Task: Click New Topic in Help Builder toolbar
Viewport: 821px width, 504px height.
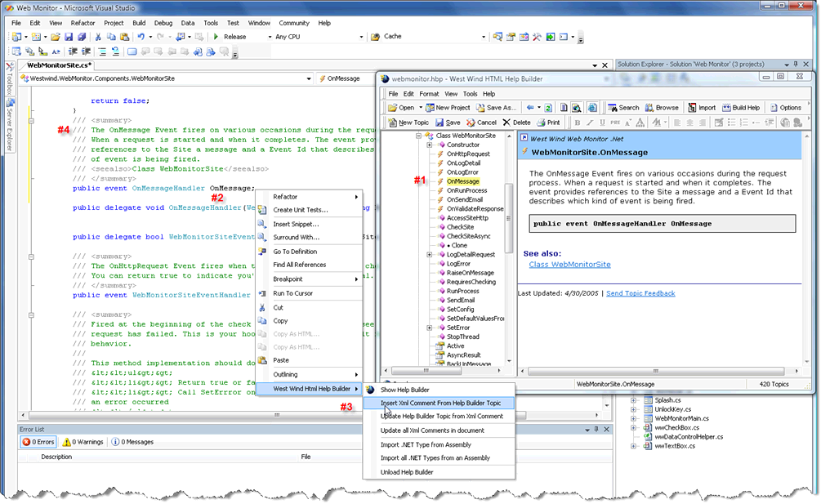Action: (x=408, y=123)
